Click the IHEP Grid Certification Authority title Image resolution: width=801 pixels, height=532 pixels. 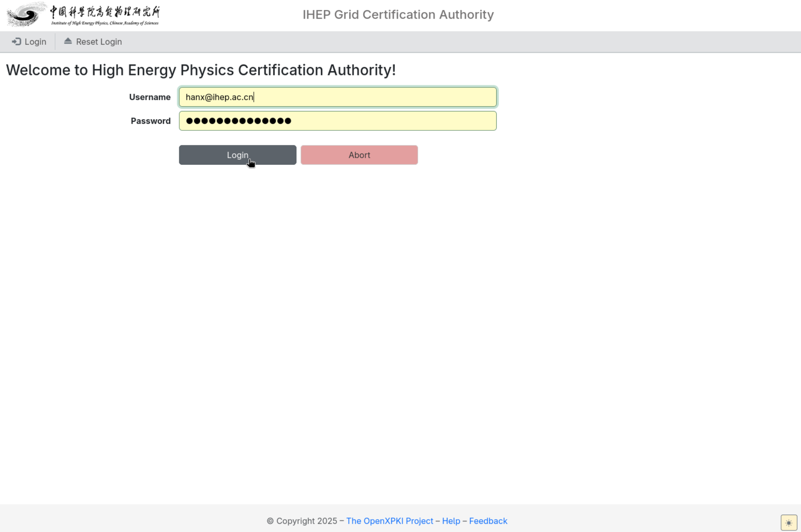[x=398, y=14]
